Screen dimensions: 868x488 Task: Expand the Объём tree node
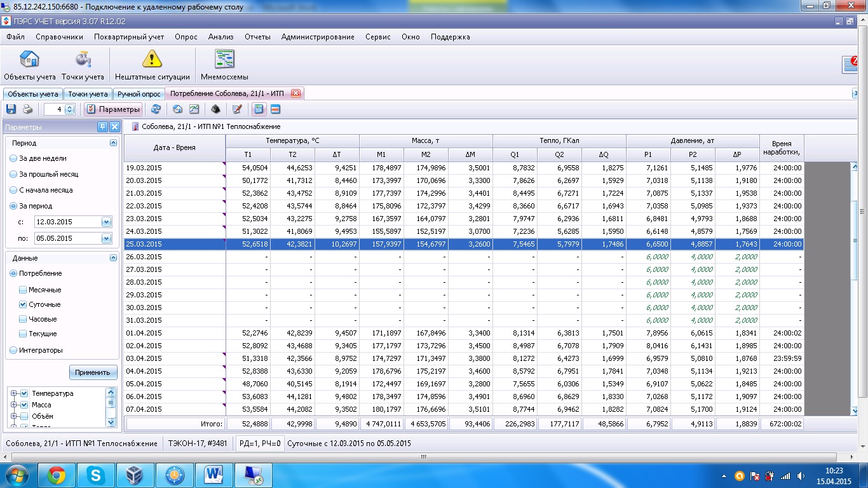pyautogui.click(x=13, y=416)
